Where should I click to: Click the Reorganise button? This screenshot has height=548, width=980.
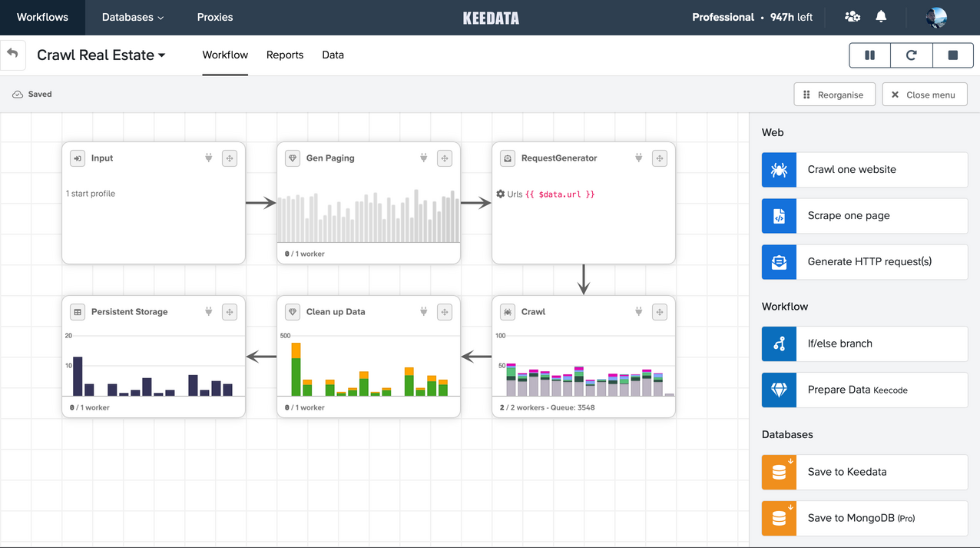click(x=834, y=95)
